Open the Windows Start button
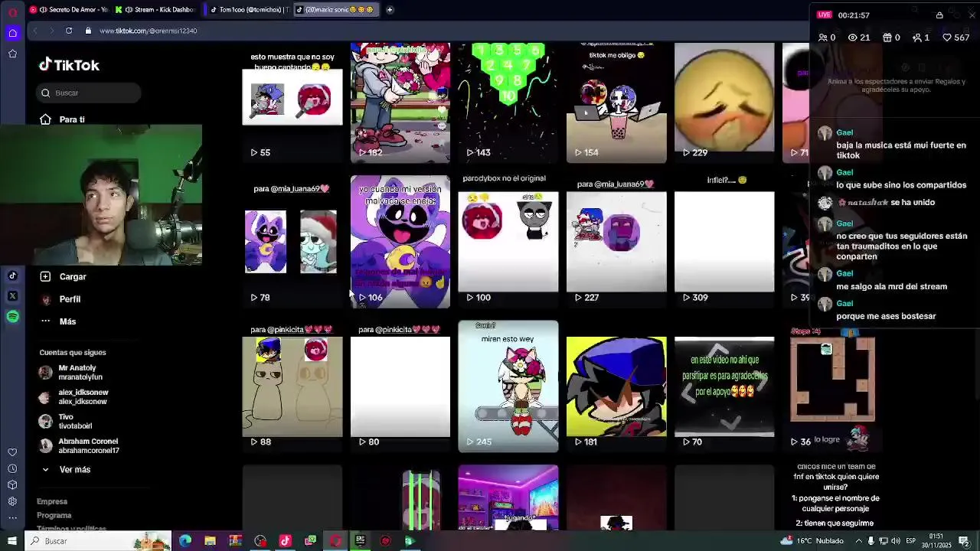Screen dimensions: 980x551 coord(12,541)
